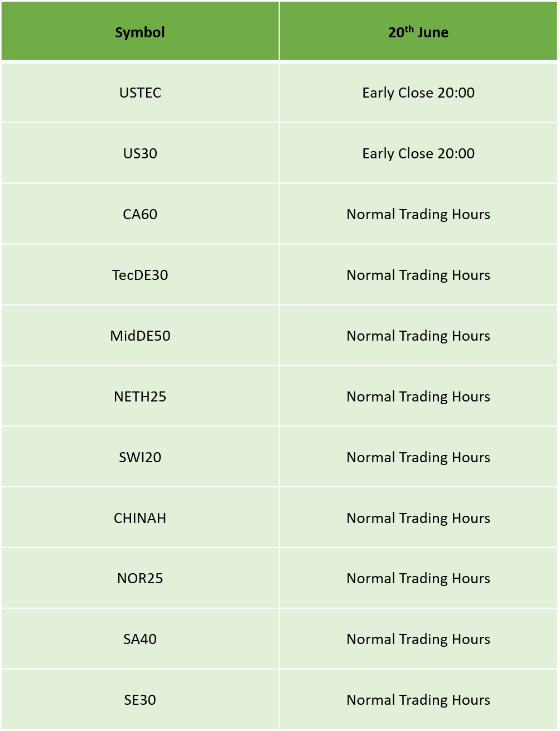Select SE30's Normal Trading Hours cell

coord(418,700)
